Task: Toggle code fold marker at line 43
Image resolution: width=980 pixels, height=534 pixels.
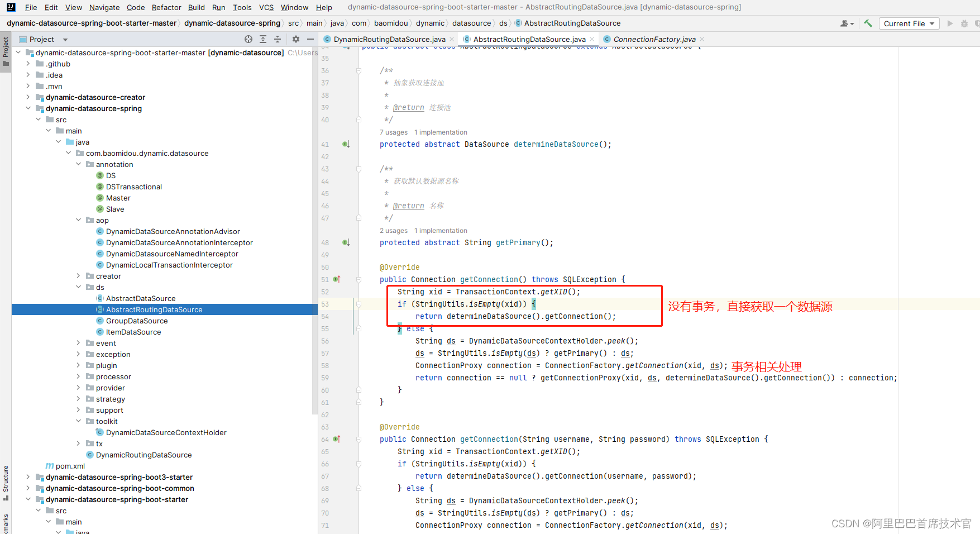Action: [359, 169]
